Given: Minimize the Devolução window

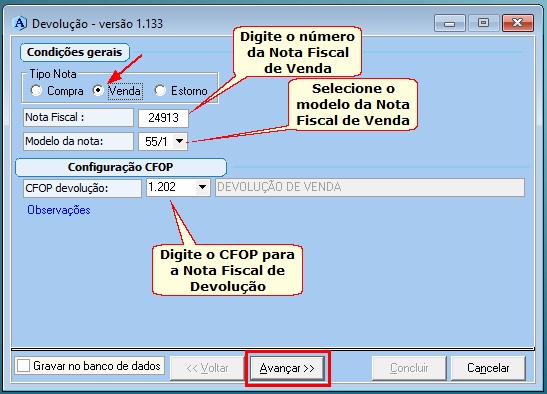Looking at the screenshot, I should coord(449,23).
